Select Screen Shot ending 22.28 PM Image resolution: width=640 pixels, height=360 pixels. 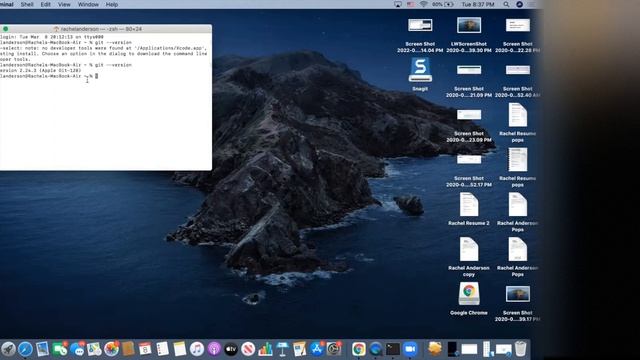pos(518,35)
